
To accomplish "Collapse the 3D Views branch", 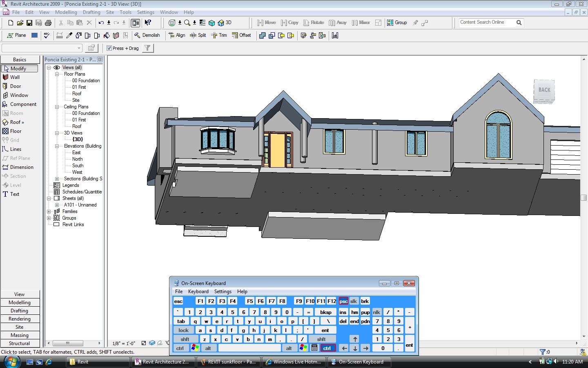I will [56, 133].
